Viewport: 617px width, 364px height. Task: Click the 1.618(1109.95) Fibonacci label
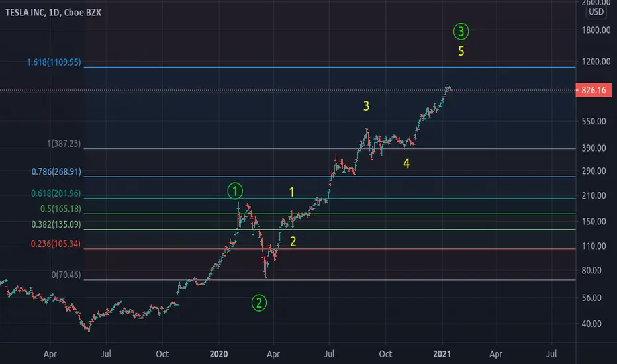(x=54, y=62)
